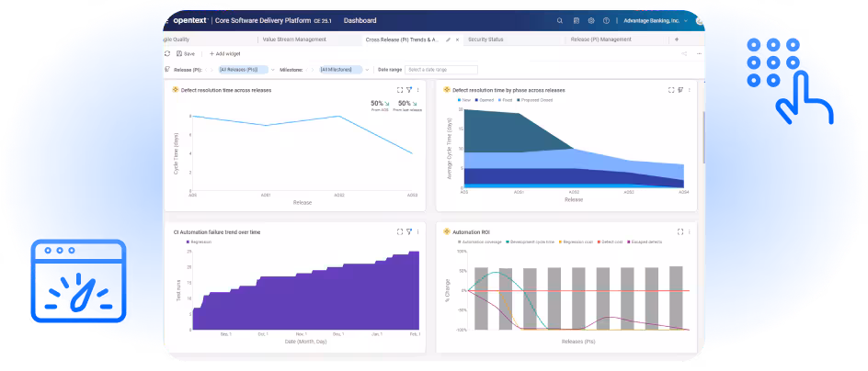Click insight icon beside Automation ROI title
The image size is (868, 371).
point(447,231)
